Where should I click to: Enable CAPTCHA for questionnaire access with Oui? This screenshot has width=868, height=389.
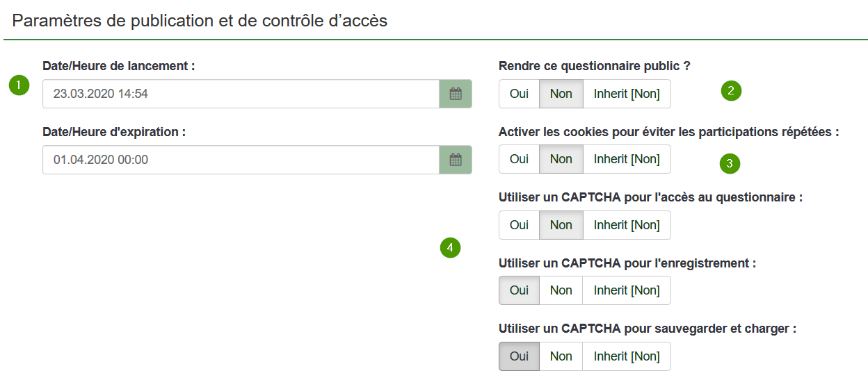(x=519, y=225)
